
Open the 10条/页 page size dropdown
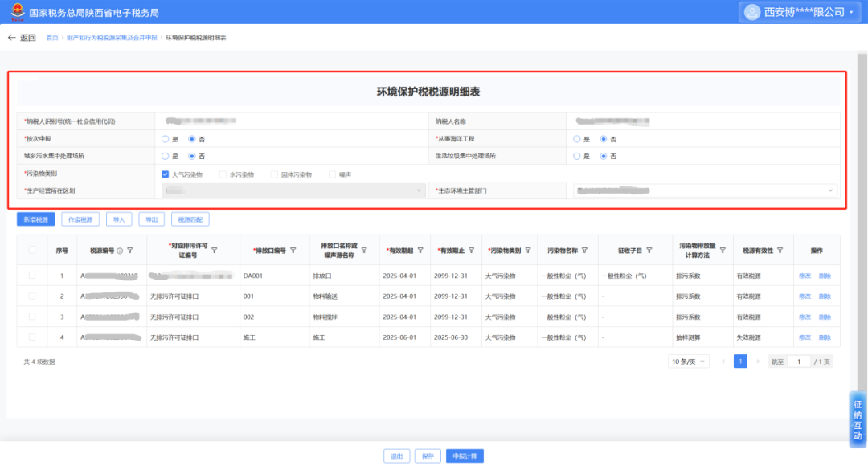click(x=688, y=362)
